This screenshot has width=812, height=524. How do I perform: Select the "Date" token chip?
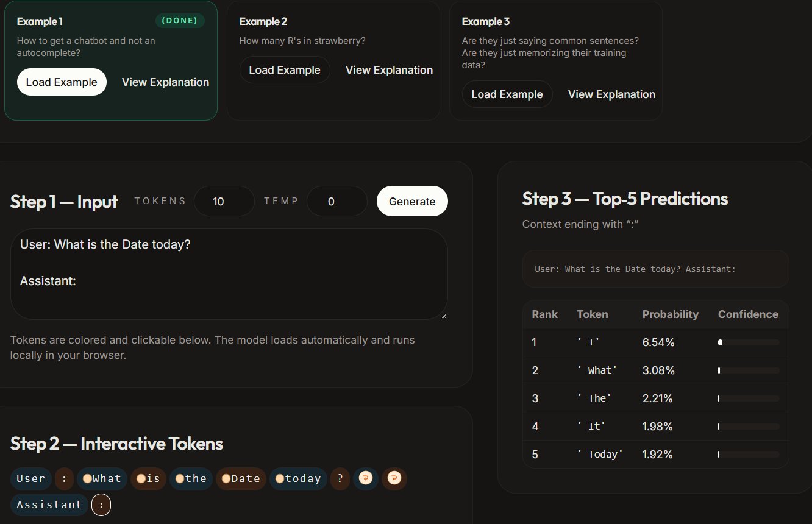(x=241, y=478)
